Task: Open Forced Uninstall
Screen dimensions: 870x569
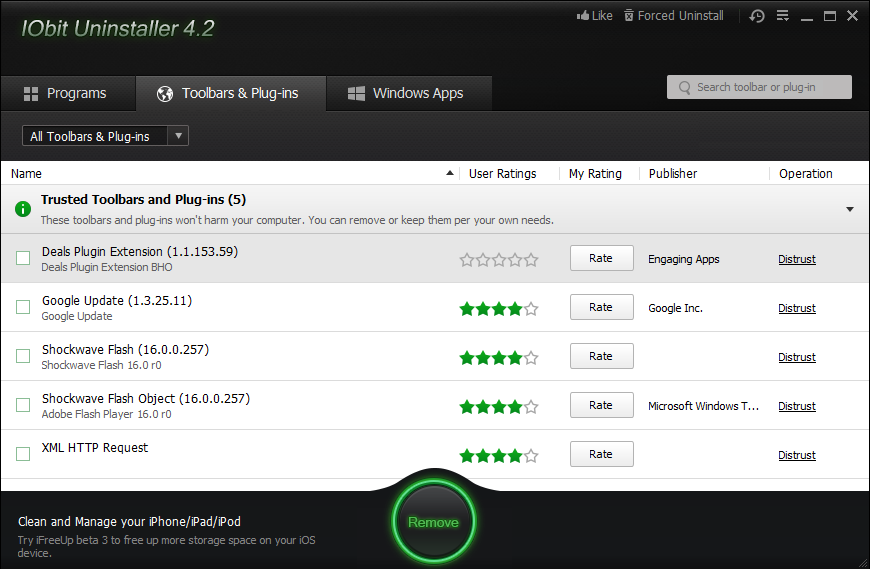Action: tap(674, 16)
